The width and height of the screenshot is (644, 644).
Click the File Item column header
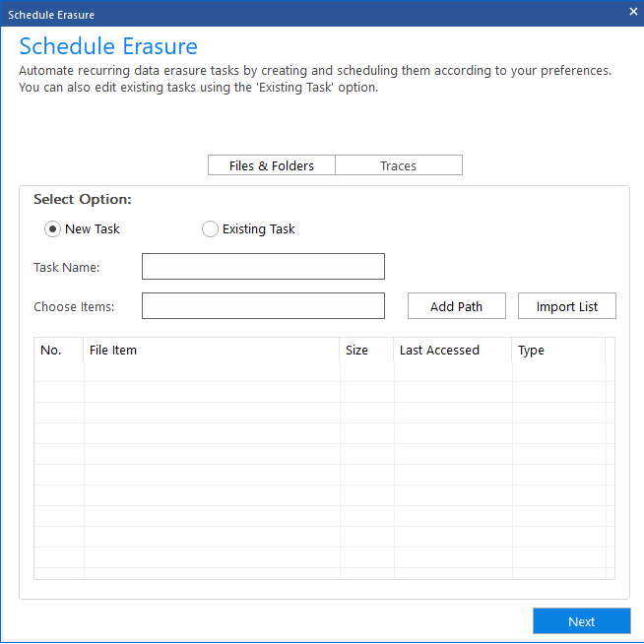212,350
